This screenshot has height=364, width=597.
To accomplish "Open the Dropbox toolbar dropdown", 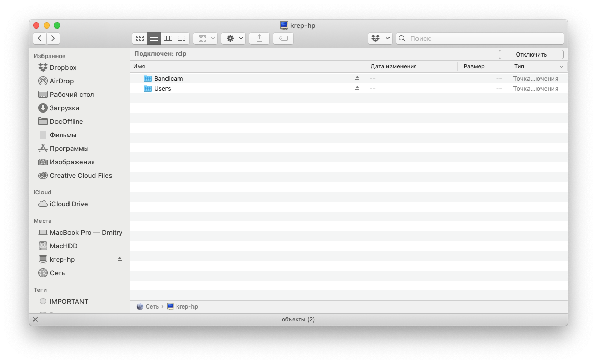I will point(380,38).
